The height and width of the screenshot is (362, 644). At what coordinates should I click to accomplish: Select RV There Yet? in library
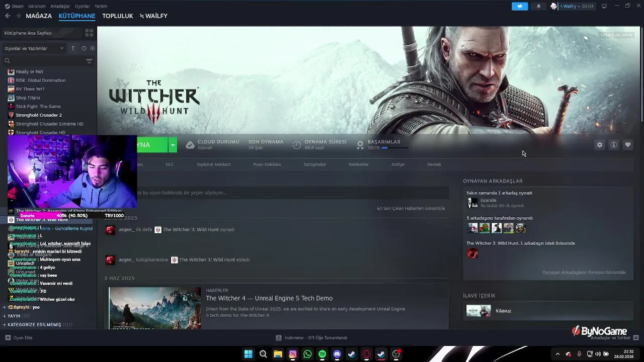tap(30, 89)
